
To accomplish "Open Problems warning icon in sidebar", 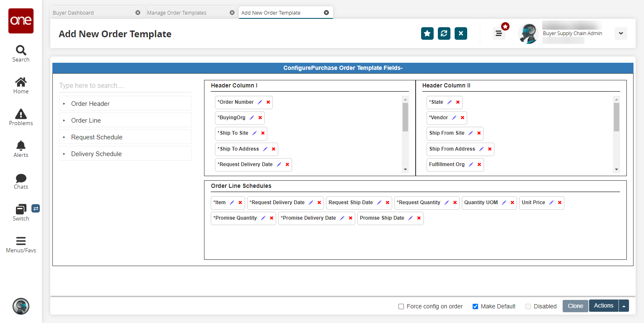I will [x=21, y=117].
